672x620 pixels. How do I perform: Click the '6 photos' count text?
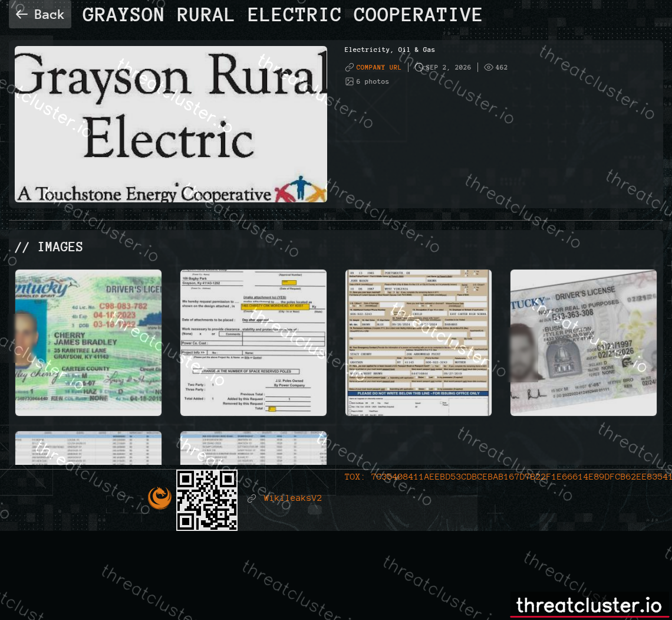[x=373, y=81]
